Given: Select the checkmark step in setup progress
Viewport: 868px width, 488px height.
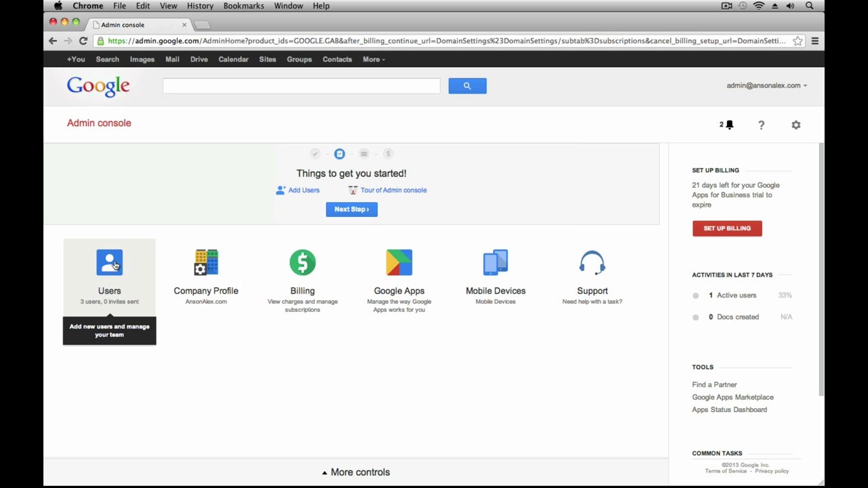Looking at the screenshot, I should tap(315, 154).
